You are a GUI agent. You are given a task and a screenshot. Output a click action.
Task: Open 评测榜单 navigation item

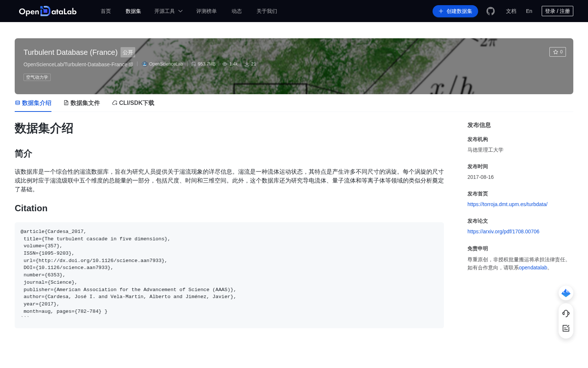click(x=207, y=11)
